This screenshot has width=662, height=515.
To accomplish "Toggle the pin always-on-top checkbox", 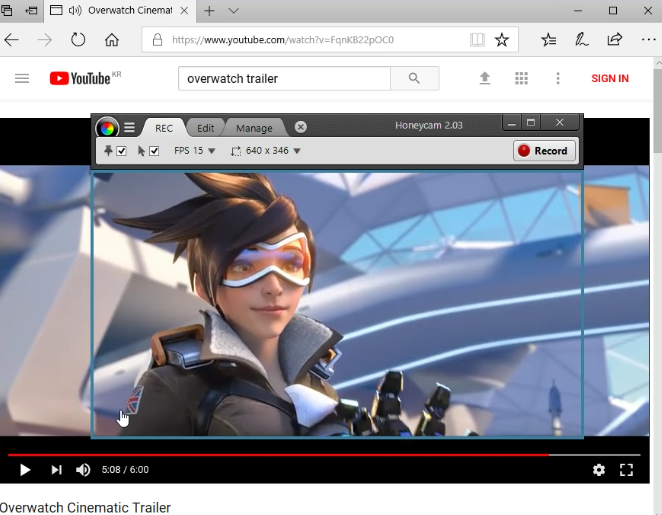I will 121,151.
